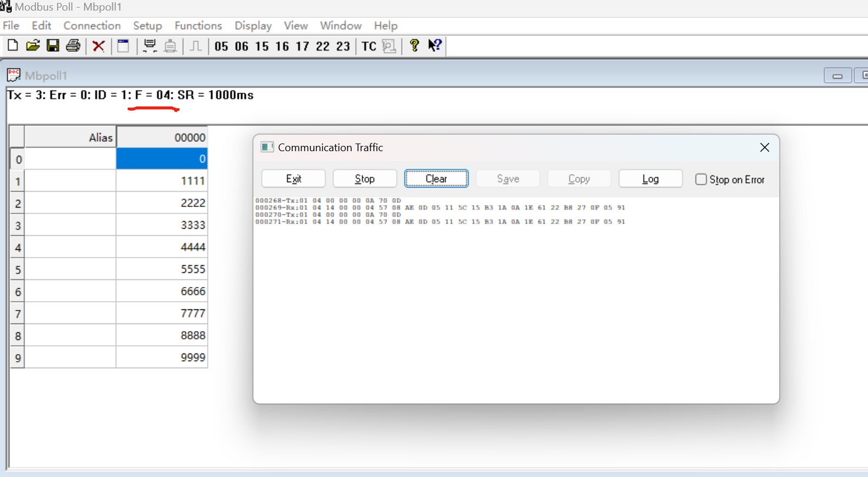Image resolution: width=868 pixels, height=477 pixels.
Task: Select the cell containing 1111
Action: pyautogui.click(x=162, y=181)
